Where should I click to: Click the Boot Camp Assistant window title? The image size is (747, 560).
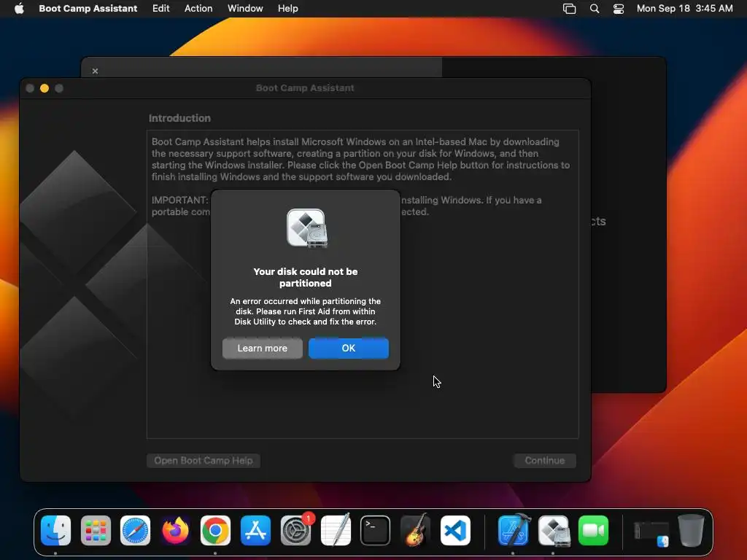pyautogui.click(x=305, y=88)
